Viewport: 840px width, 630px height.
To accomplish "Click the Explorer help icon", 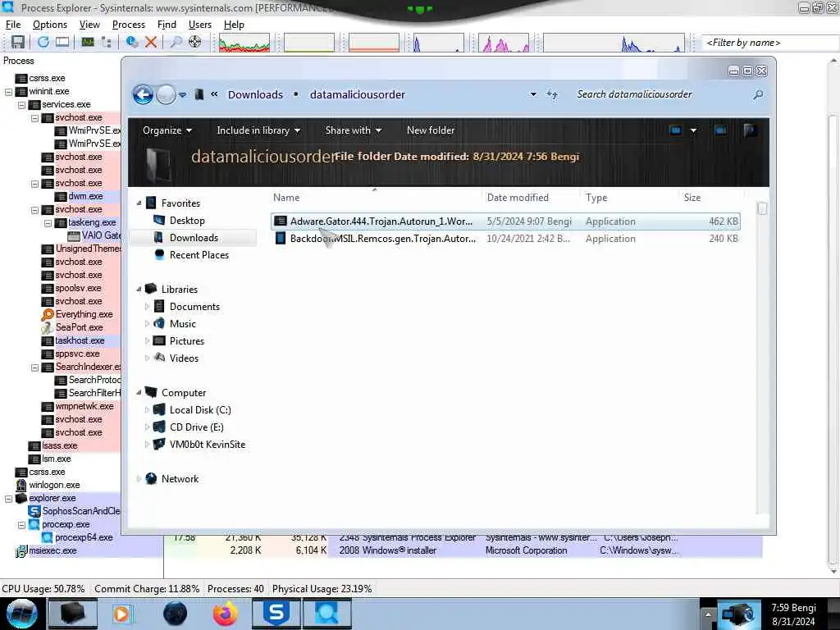I will [x=750, y=130].
